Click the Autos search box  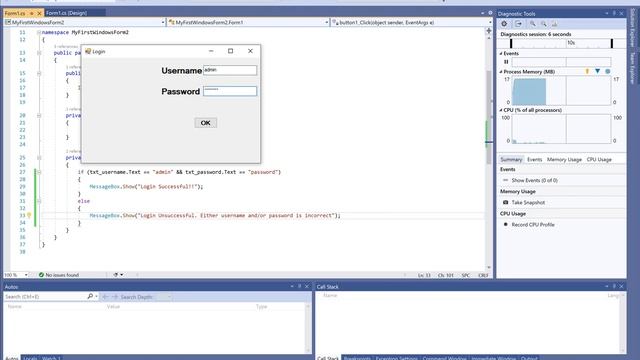(45, 297)
